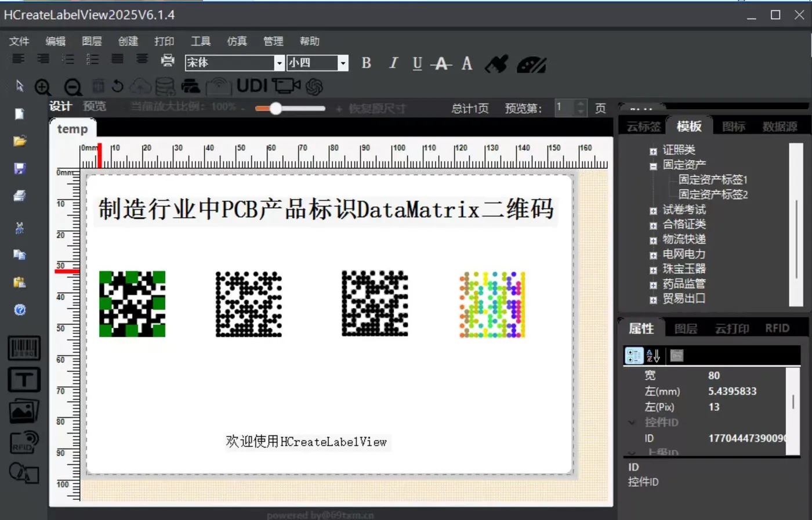Select the 固定资产标签1 template

coord(713,180)
